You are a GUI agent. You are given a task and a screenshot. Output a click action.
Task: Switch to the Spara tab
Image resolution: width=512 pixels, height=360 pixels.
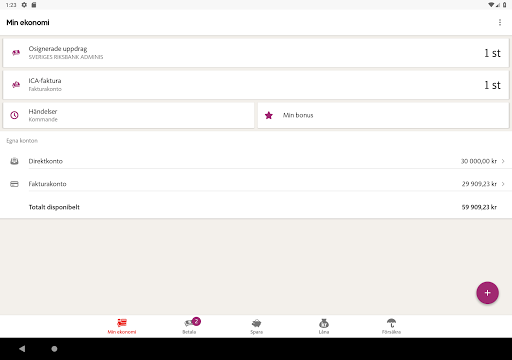click(257, 326)
